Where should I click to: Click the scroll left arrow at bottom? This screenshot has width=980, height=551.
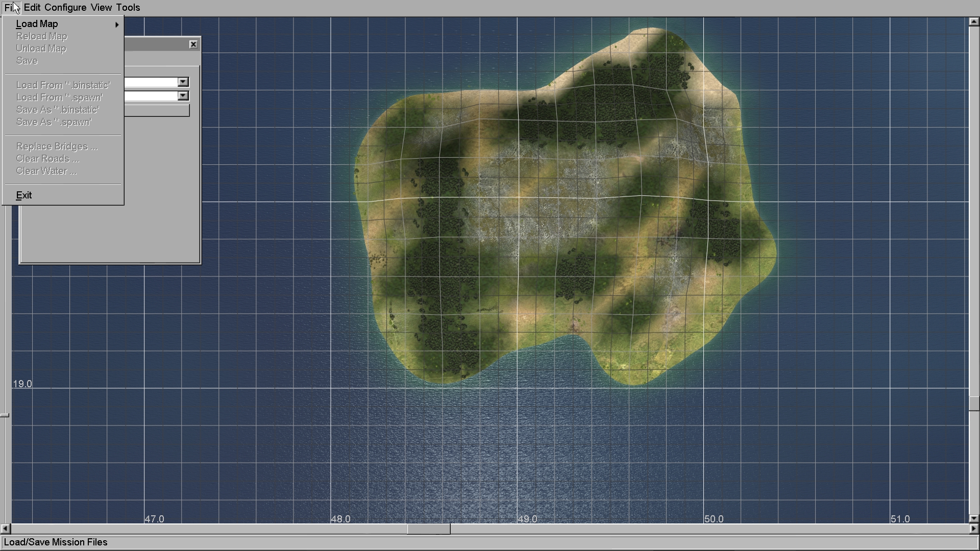(x=5, y=529)
